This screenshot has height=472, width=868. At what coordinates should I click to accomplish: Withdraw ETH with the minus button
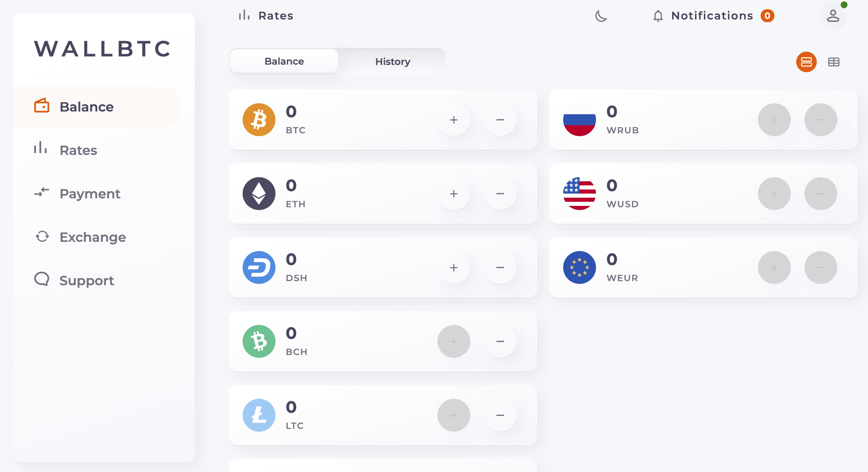500,194
